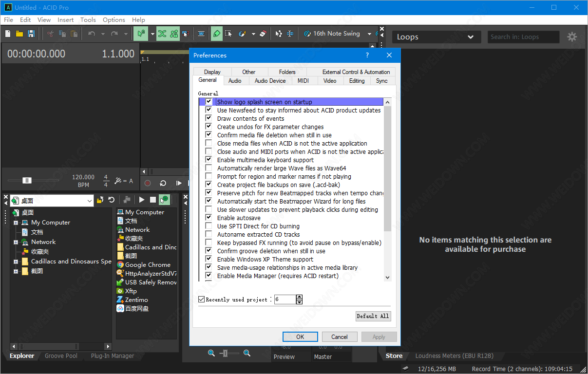
Task: Click Google Chrome in Explorer file list
Action: (x=144, y=265)
